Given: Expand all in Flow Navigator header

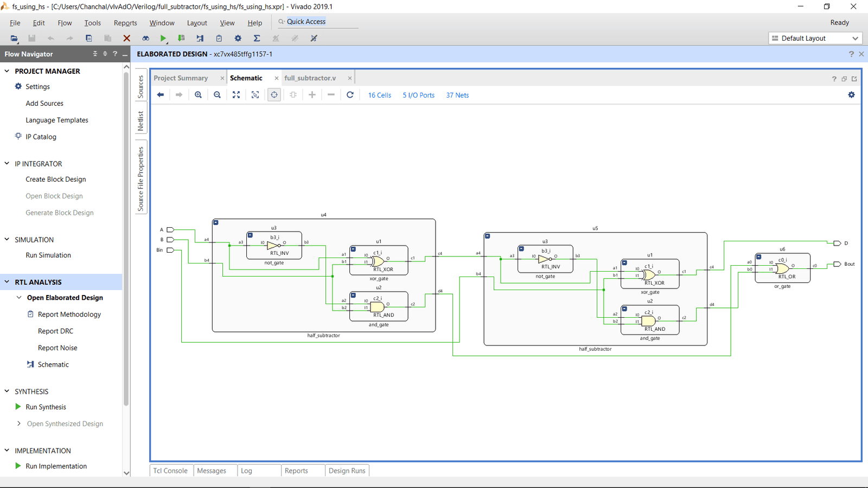Looking at the screenshot, I should click(x=105, y=54).
